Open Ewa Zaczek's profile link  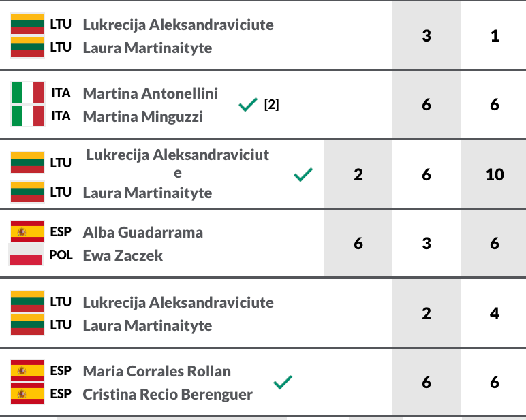[x=123, y=255]
